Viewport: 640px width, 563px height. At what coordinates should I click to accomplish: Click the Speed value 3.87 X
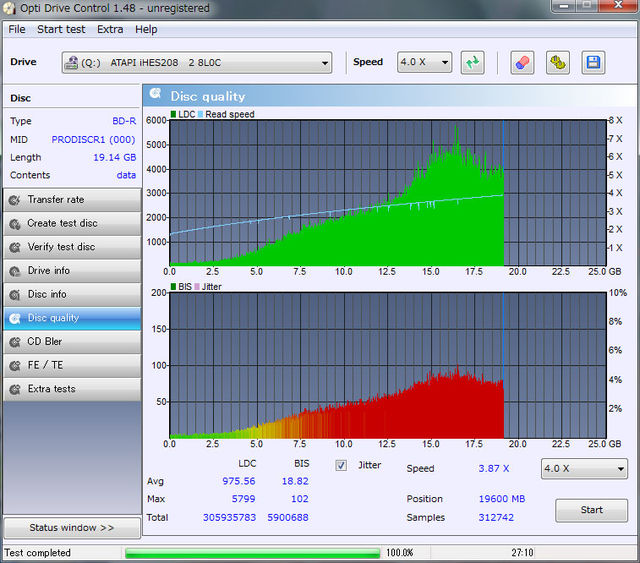pos(494,469)
